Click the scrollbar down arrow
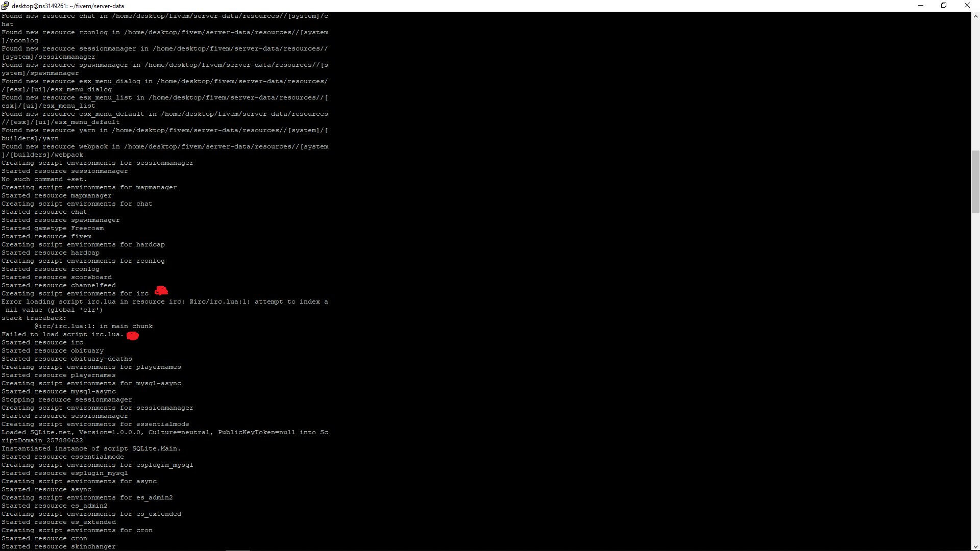Image resolution: width=980 pixels, height=551 pixels. tap(975, 547)
